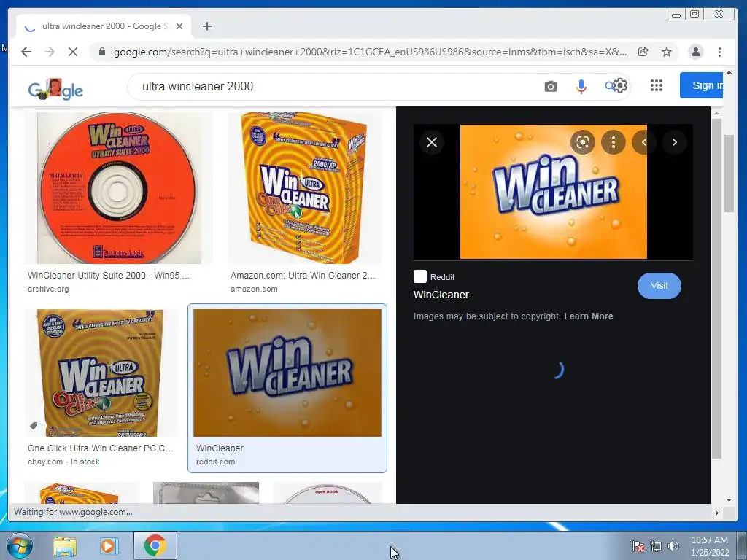Open the Action Center flag icon

point(638,546)
